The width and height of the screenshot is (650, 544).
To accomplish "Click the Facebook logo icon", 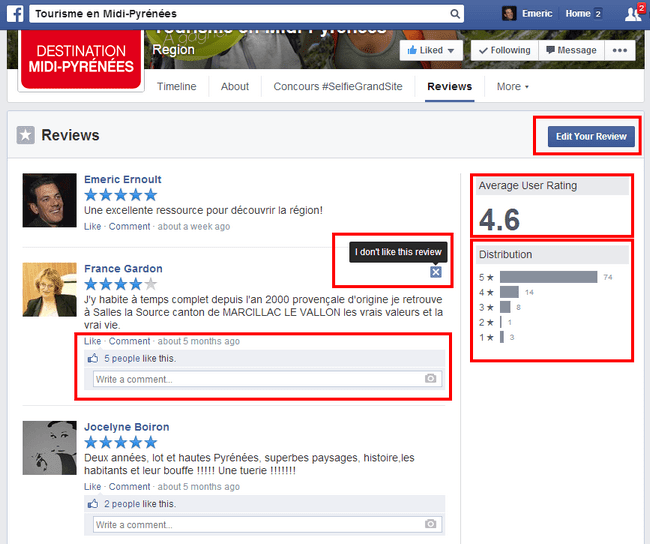I will (15, 14).
